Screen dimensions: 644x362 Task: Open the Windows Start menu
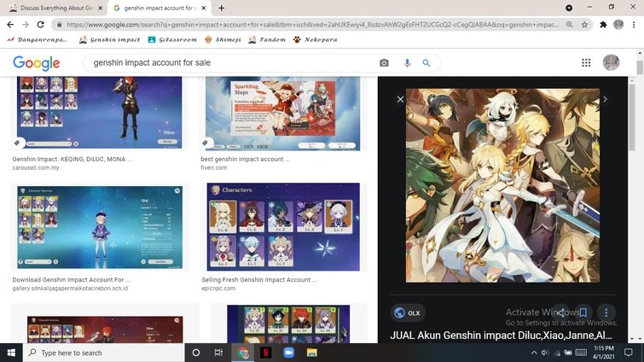[11, 353]
